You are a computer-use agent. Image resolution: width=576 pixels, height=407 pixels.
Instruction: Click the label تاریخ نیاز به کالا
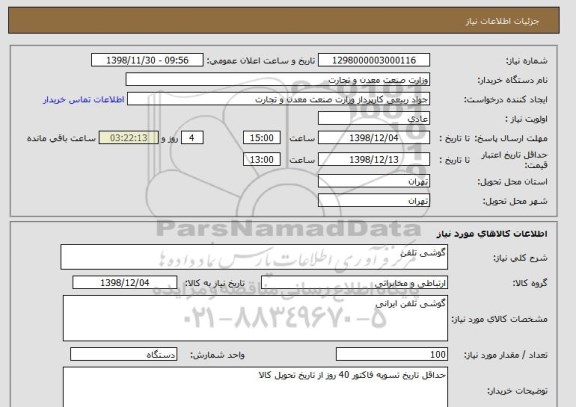point(215,283)
